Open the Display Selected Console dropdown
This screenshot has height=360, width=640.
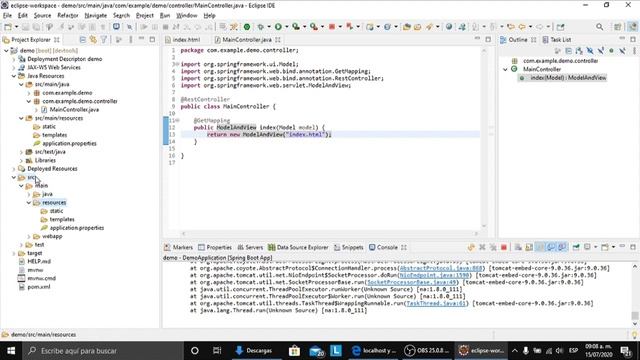(596, 247)
